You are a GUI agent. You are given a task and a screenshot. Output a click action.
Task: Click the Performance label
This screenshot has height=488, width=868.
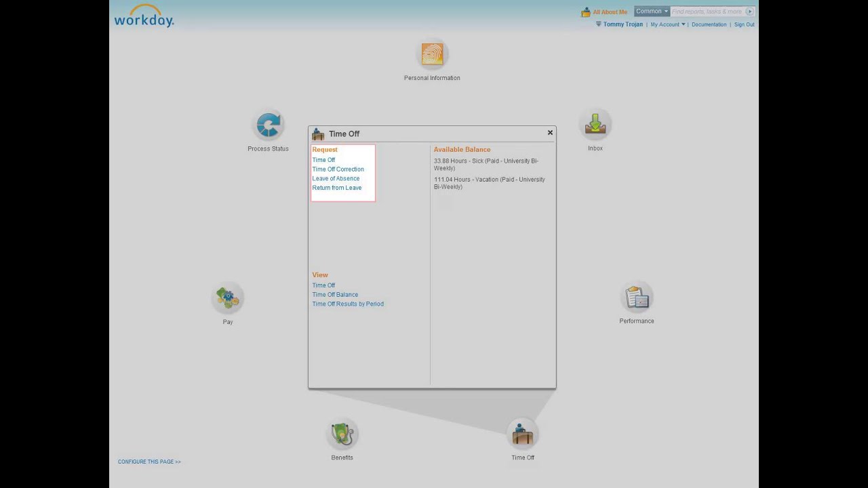[637, 321]
